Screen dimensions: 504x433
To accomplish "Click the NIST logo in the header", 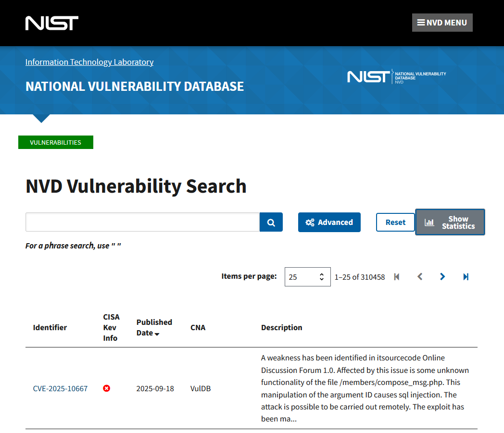I will point(51,22).
